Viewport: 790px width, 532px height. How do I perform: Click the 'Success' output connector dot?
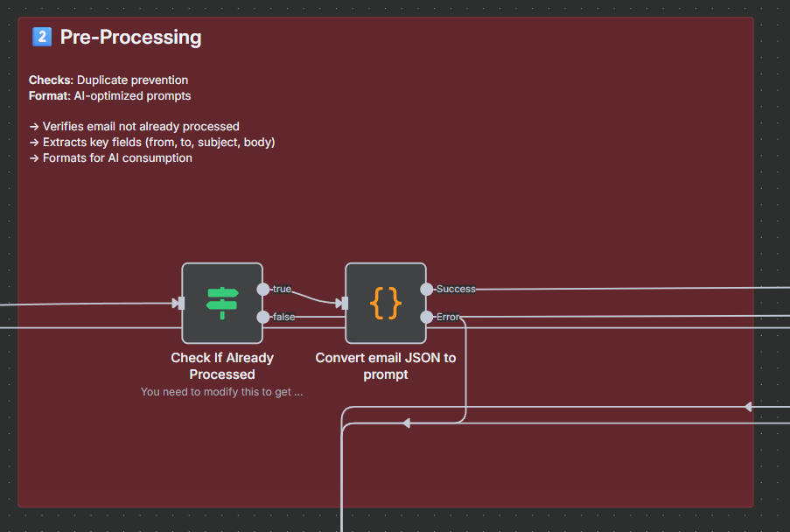pyautogui.click(x=427, y=289)
